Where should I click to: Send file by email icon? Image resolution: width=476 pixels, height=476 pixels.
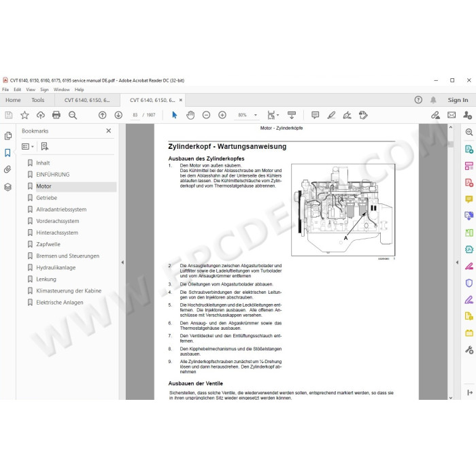(452, 115)
